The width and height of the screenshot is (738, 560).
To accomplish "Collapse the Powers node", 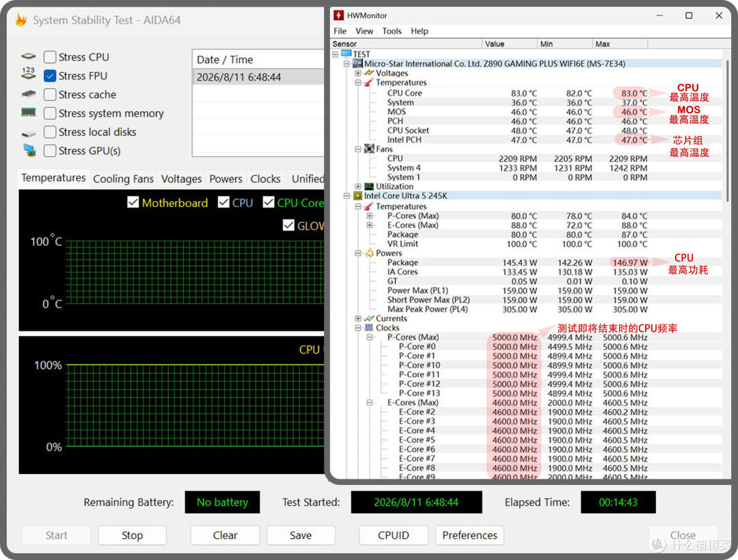I will [x=358, y=253].
